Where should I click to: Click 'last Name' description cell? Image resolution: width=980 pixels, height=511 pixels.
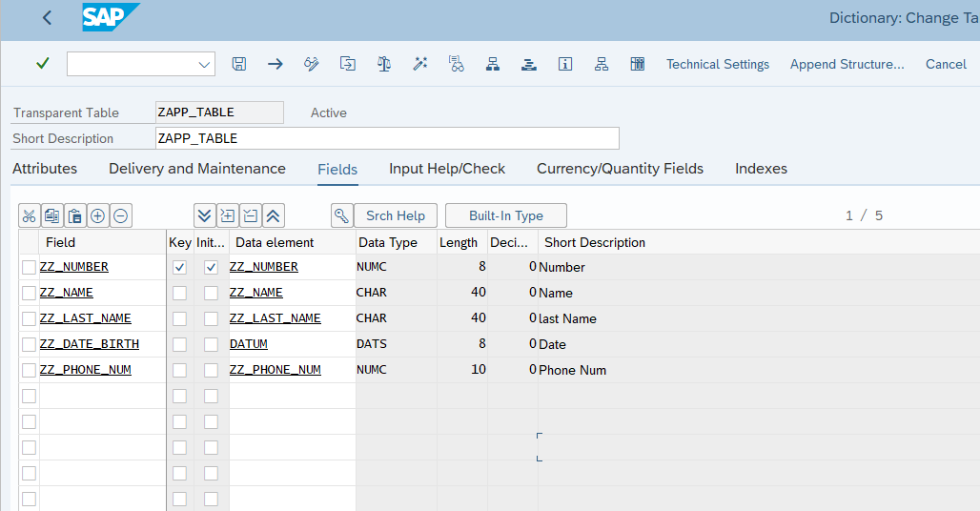[x=567, y=318]
